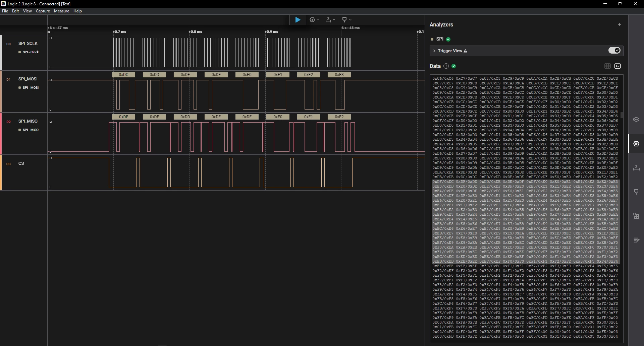Open the Analyzers sidebar panel icon
Image resolution: width=644 pixels, height=346 pixels.
coord(636,144)
